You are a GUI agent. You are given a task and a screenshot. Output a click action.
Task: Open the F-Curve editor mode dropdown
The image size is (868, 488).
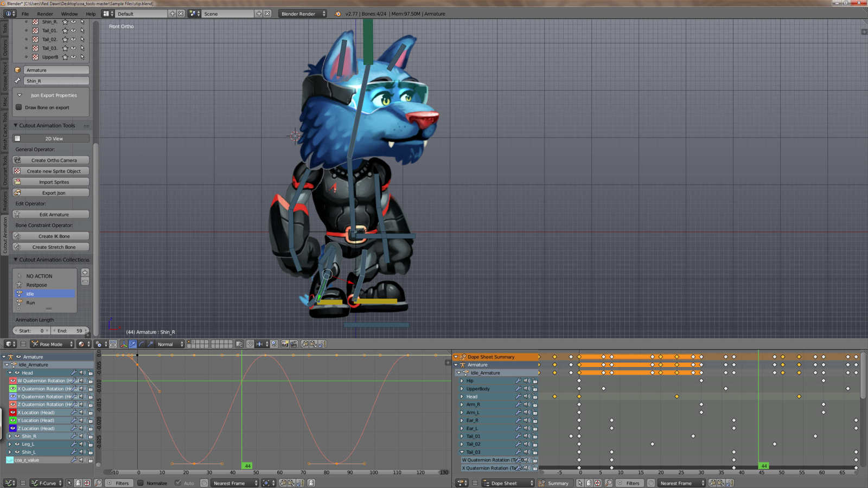click(x=47, y=483)
